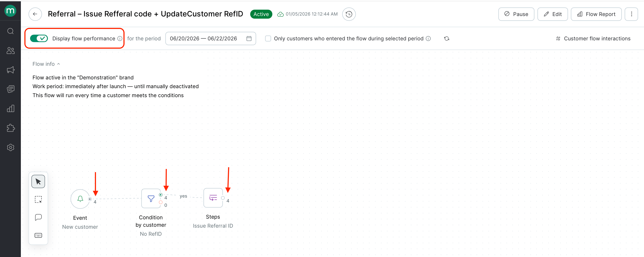Click the info icon beside Display flow performance
The image size is (644, 257).
click(x=120, y=38)
